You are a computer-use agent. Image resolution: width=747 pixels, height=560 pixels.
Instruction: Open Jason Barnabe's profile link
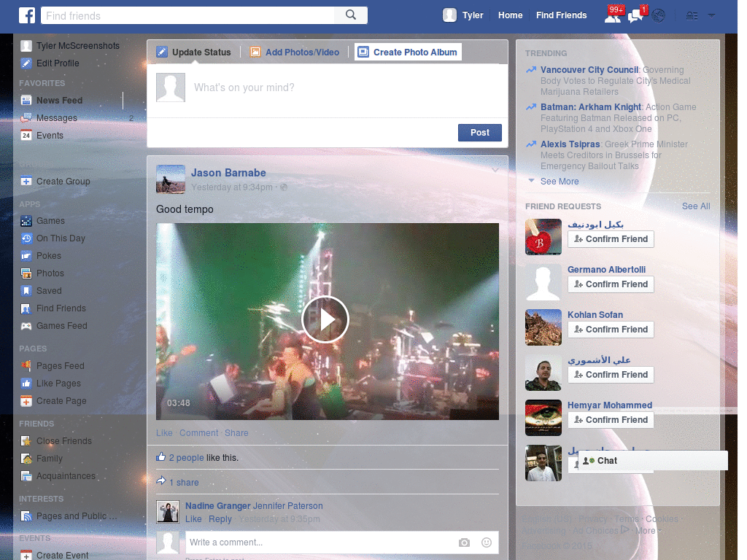click(228, 173)
